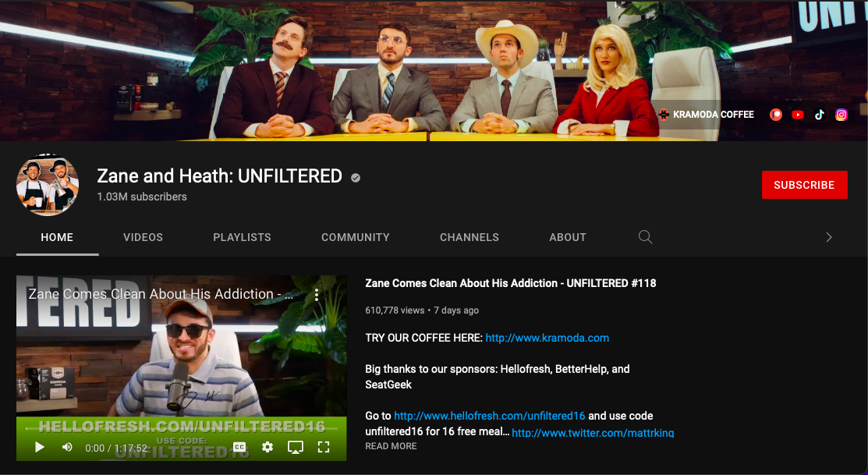The height and width of the screenshot is (475, 868).
Task: Open the player settings gear
Action: click(267, 447)
